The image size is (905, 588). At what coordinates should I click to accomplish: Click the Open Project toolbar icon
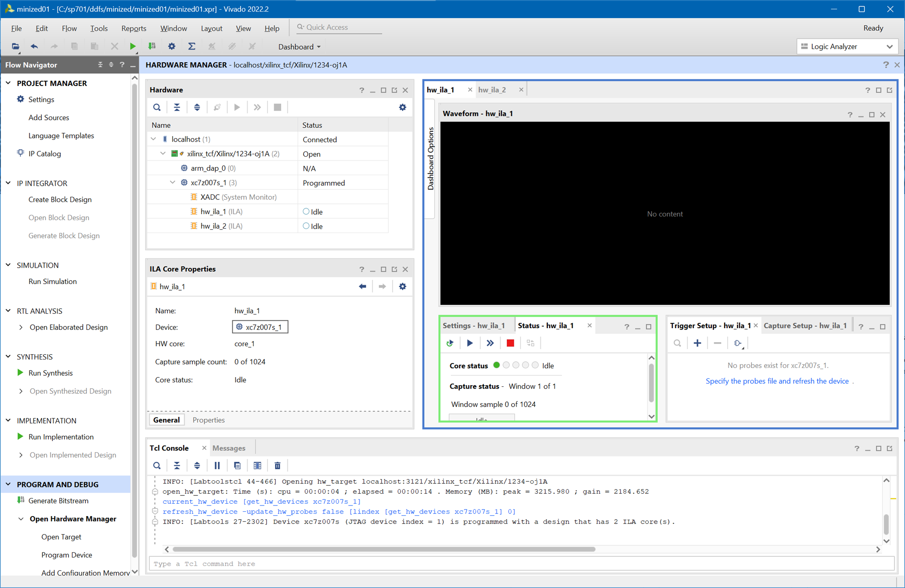15,46
